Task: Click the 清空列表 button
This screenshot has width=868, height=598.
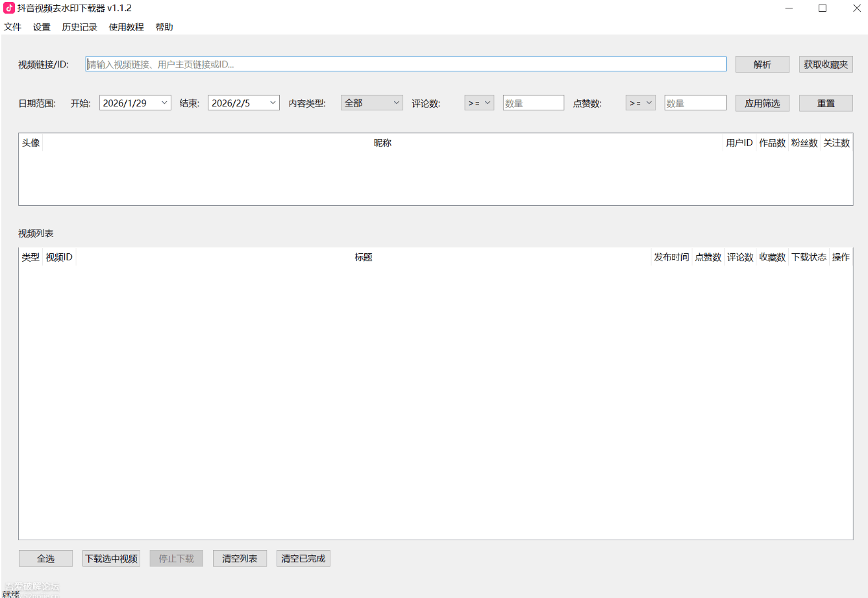Action: (x=240, y=558)
